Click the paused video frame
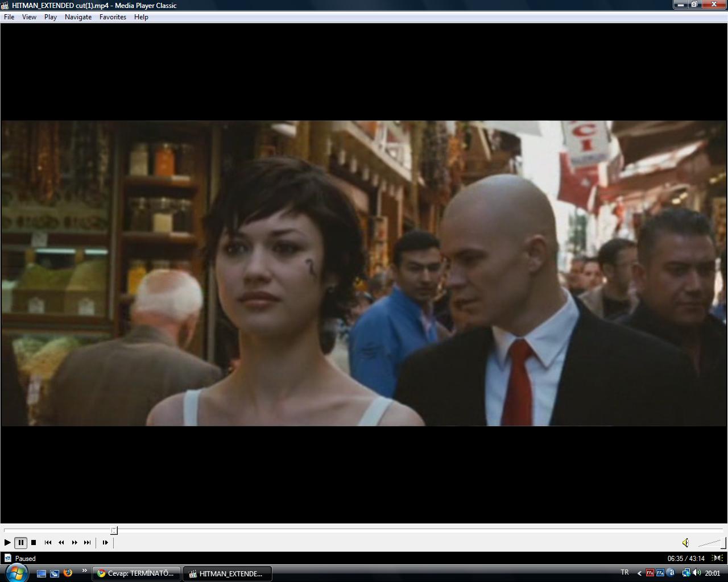This screenshot has height=582, width=728. click(363, 273)
